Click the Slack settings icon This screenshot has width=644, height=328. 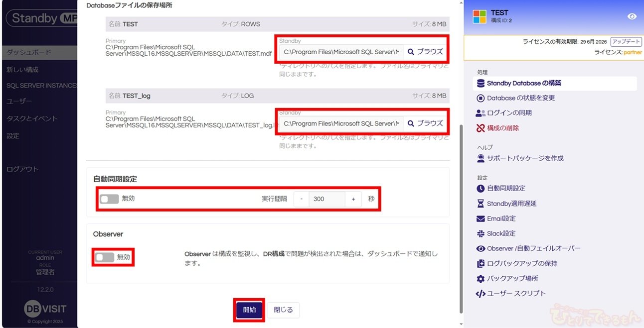[x=481, y=233]
